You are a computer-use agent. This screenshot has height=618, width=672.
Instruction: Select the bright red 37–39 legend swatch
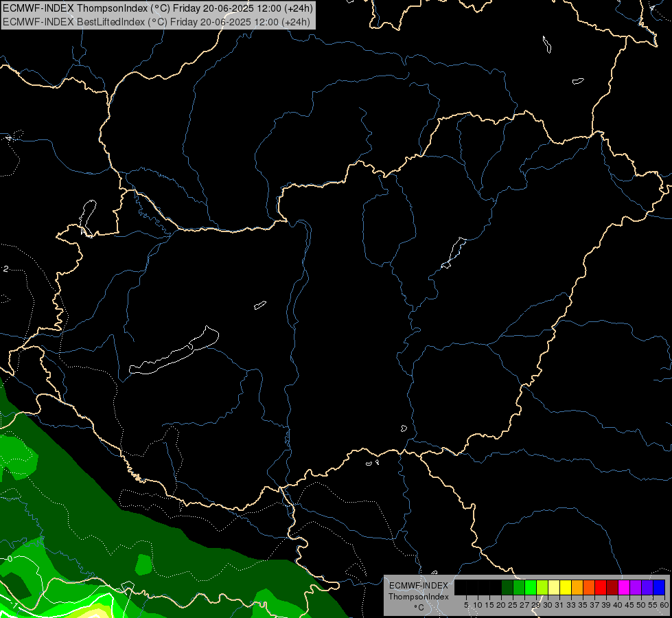(x=601, y=587)
